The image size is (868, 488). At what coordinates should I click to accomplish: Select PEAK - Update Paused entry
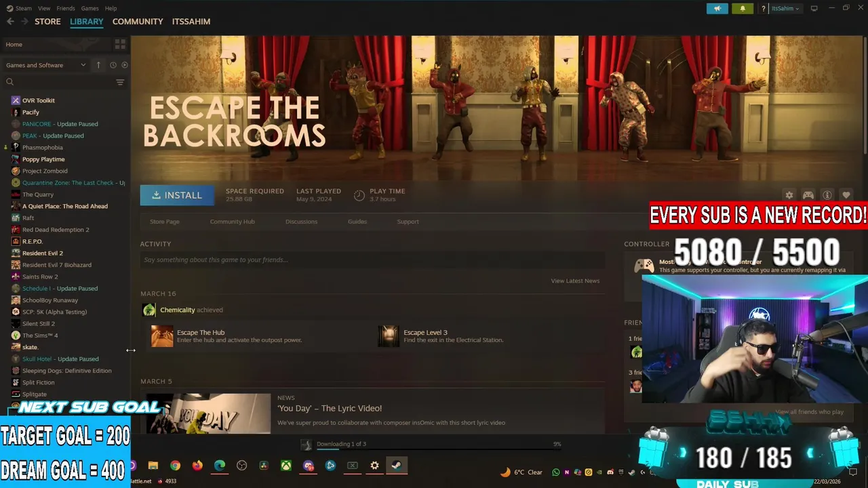(52, 136)
